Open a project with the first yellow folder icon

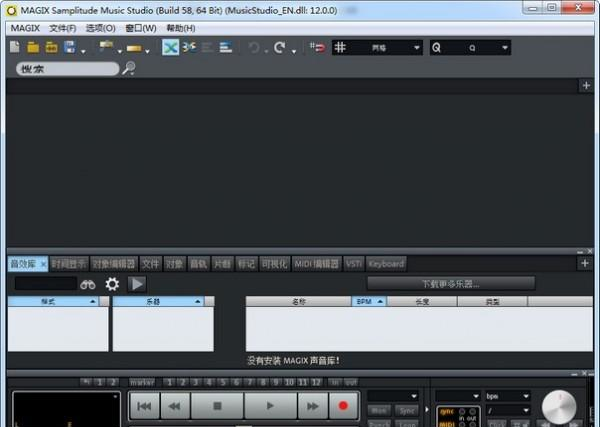[33, 47]
